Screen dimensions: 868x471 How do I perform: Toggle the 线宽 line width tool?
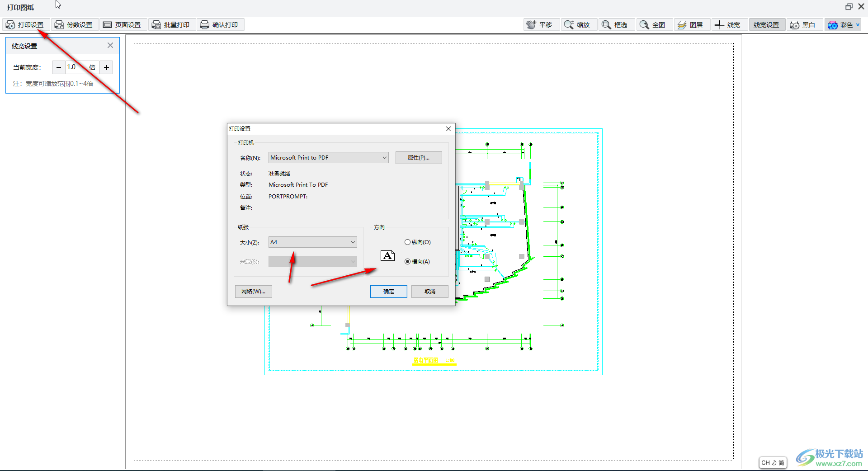pos(729,25)
